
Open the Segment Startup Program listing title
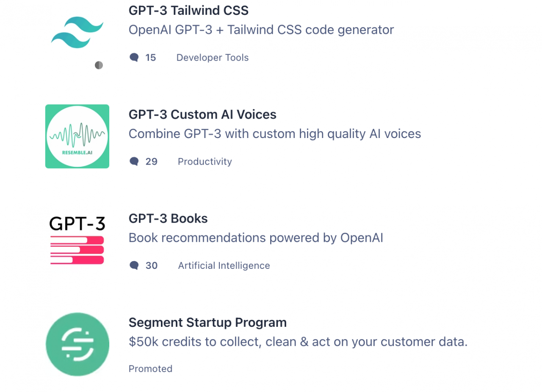pyautogui.click(x=207, y=323)
